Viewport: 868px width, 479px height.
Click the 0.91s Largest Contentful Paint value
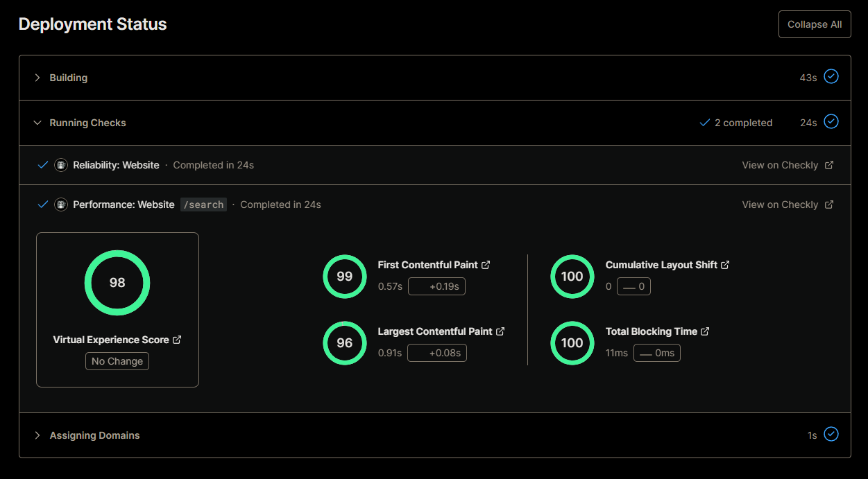[x=390, y=353]
